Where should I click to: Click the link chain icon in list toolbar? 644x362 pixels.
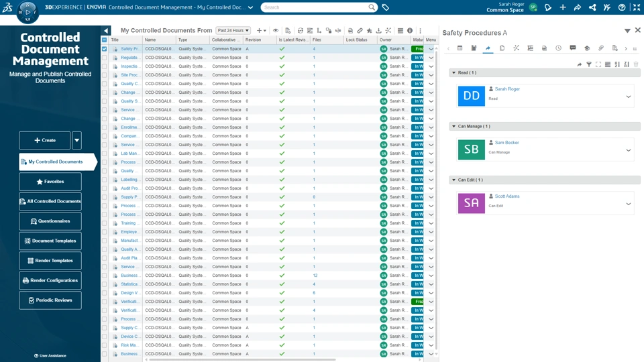[x=360, y=30]
